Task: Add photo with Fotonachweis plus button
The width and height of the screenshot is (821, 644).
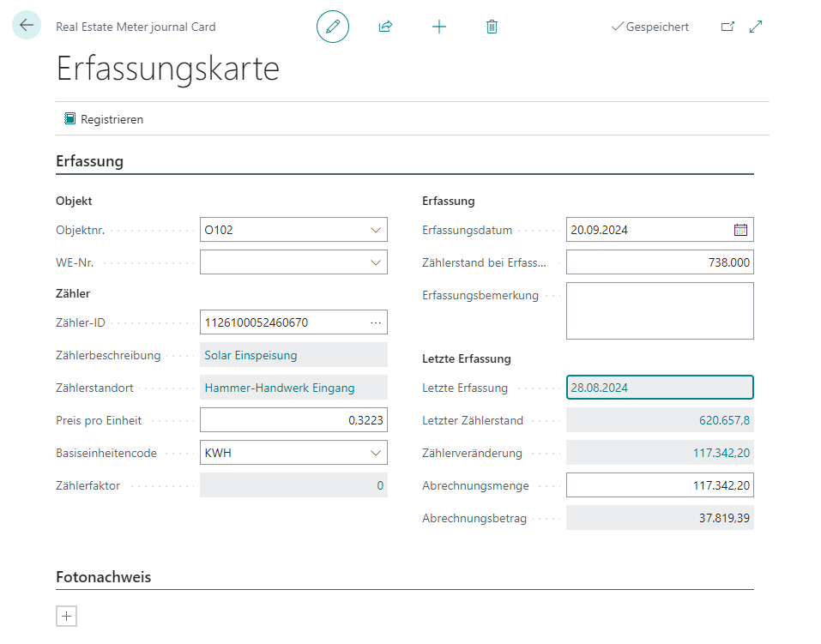Action: [x=66, y=616]
